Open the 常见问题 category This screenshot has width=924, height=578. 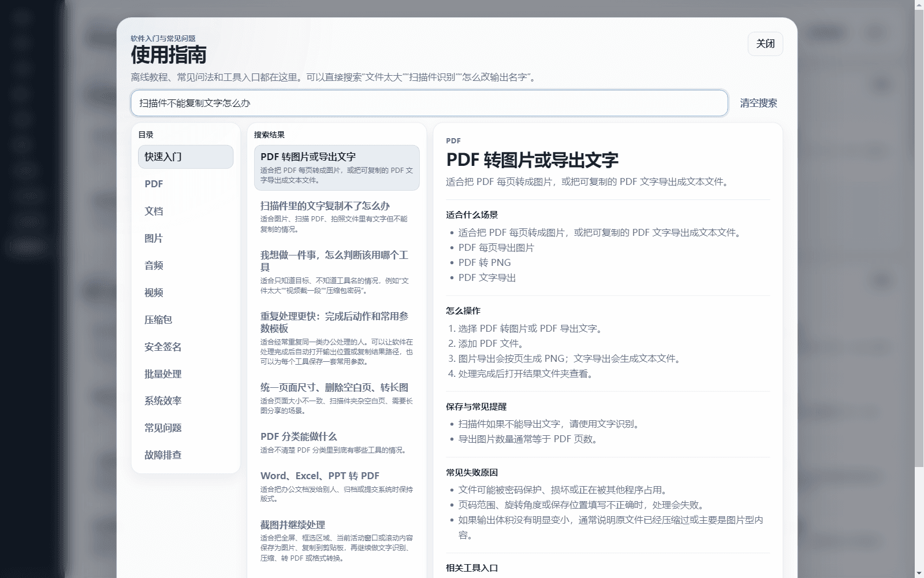[x=185, y=428]
